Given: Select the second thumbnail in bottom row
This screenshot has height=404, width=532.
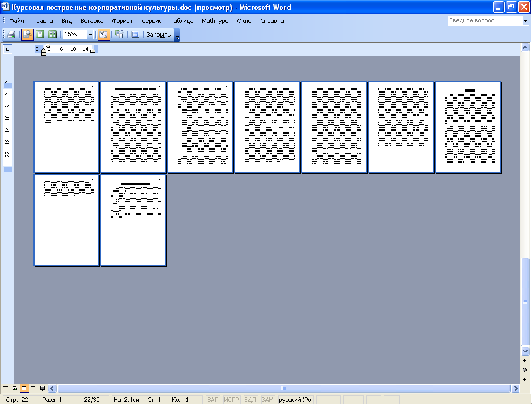Looking at the screenshot, I should point(133,220).
